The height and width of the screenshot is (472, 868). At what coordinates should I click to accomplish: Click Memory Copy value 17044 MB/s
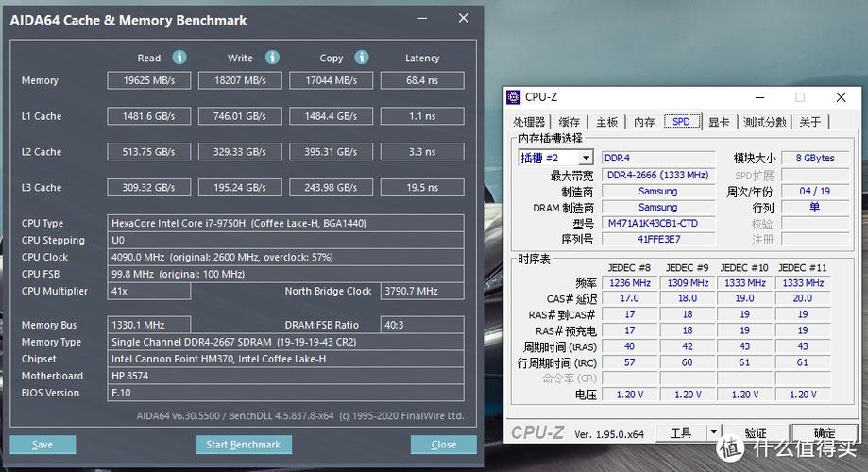coord(331,80)
